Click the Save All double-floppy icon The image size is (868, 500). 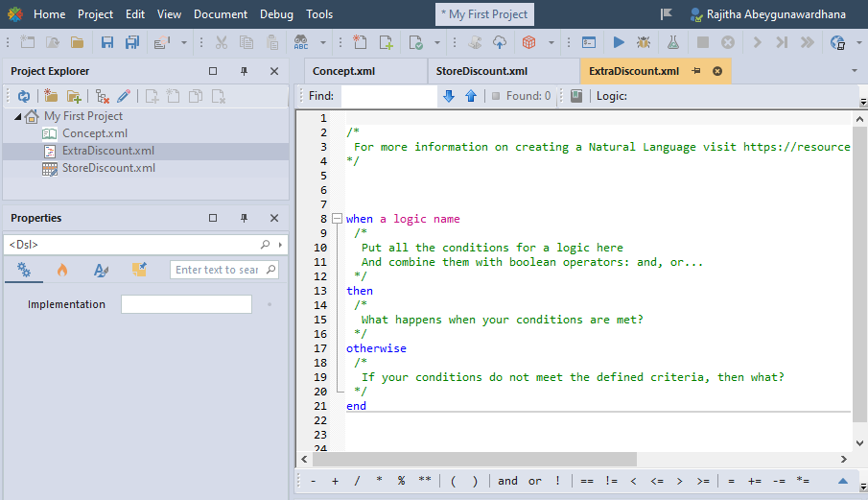point(132,42)
